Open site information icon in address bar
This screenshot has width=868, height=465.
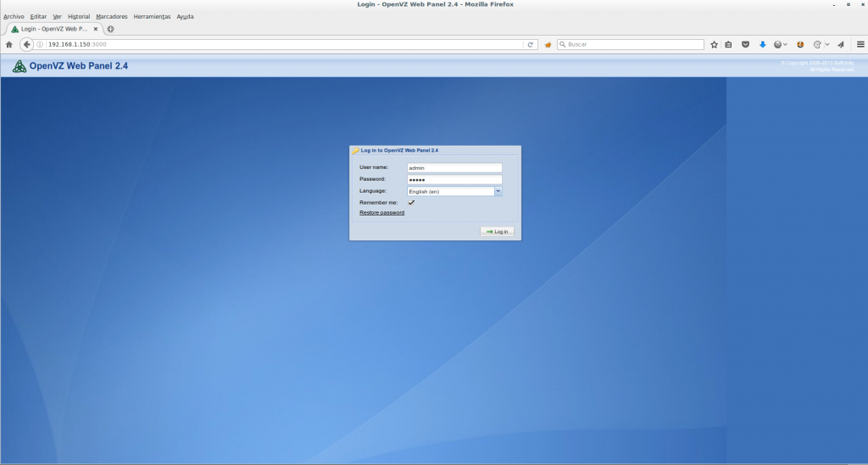tap(40, 44)
